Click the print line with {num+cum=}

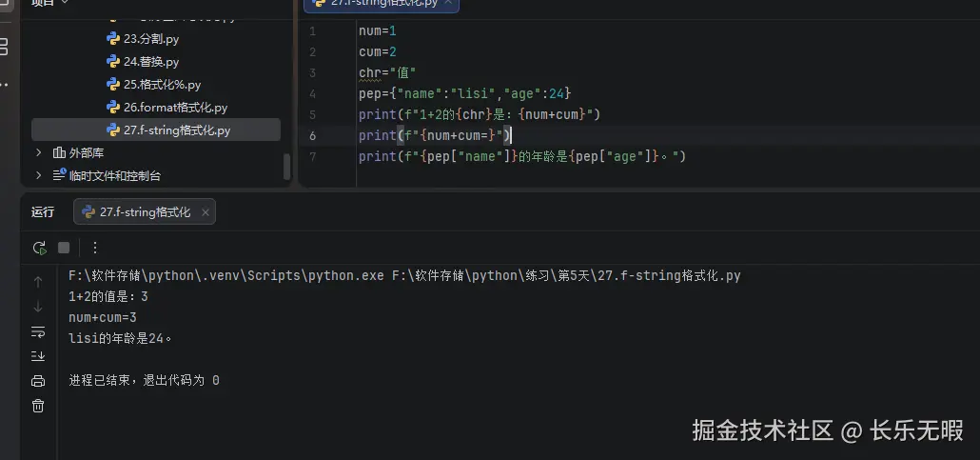pos(435,136)
